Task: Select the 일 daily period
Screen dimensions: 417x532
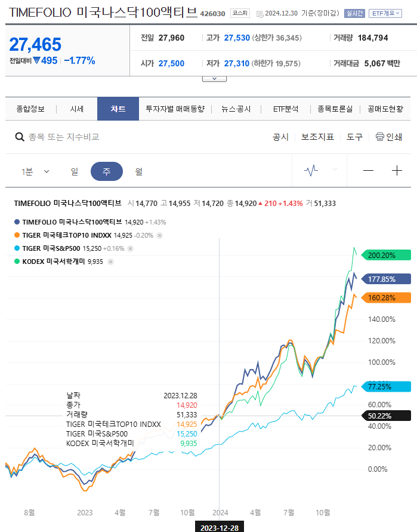Action: point(75,172)
